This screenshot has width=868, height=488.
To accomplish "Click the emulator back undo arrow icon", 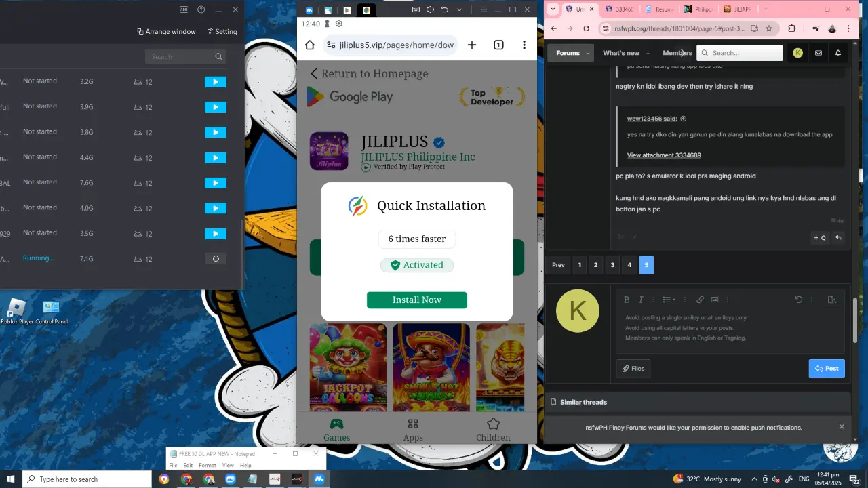I will click(445, 9).
